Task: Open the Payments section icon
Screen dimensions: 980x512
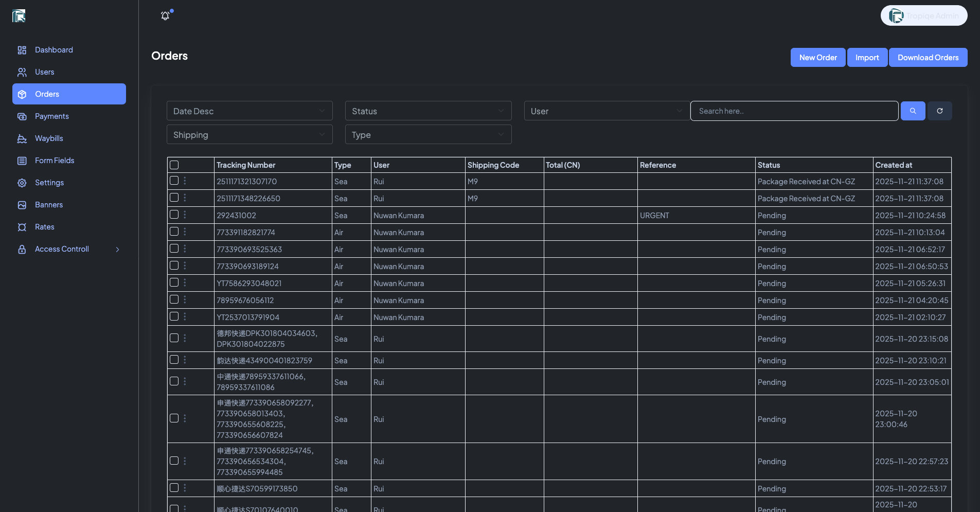Action: [x=22, y=116]
